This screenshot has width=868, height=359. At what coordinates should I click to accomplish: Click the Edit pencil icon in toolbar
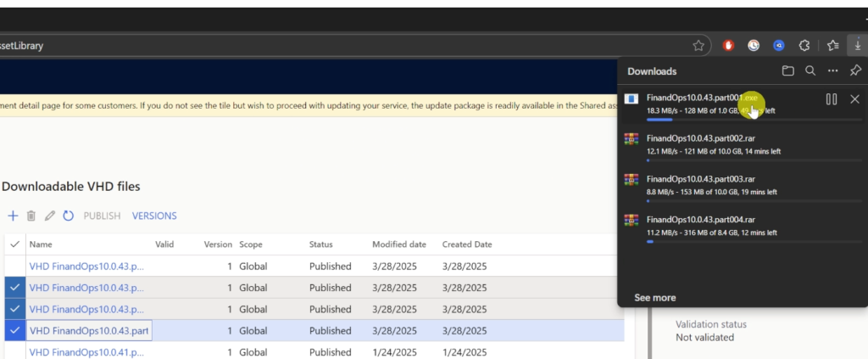(50, 216)
